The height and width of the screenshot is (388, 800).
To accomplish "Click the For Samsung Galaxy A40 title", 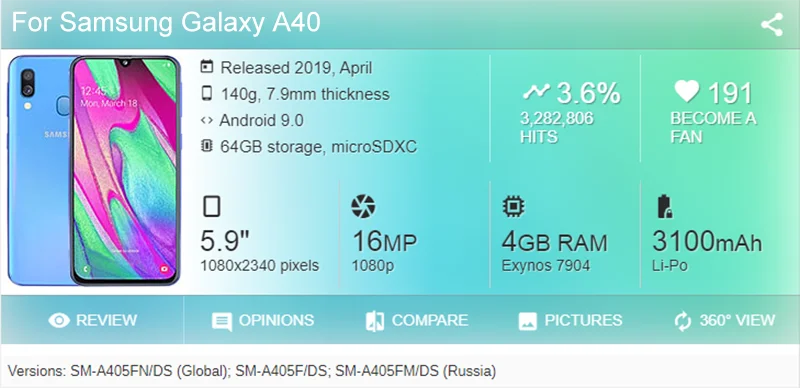I will click(x=166, y=22).
